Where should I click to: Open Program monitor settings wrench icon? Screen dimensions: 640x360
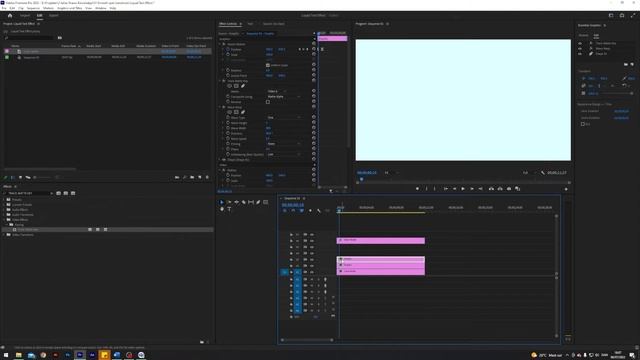(543, 173)
